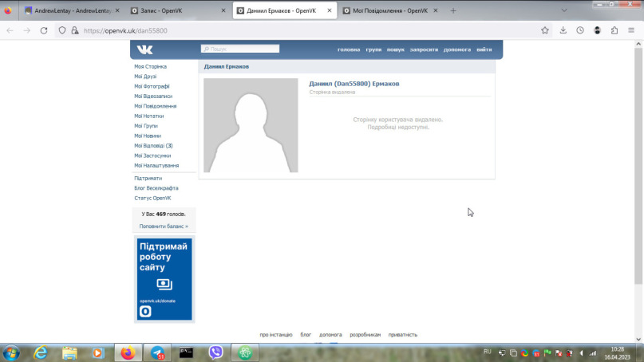Open Мої Друзі in the sidebar

[x=145, y=77]
